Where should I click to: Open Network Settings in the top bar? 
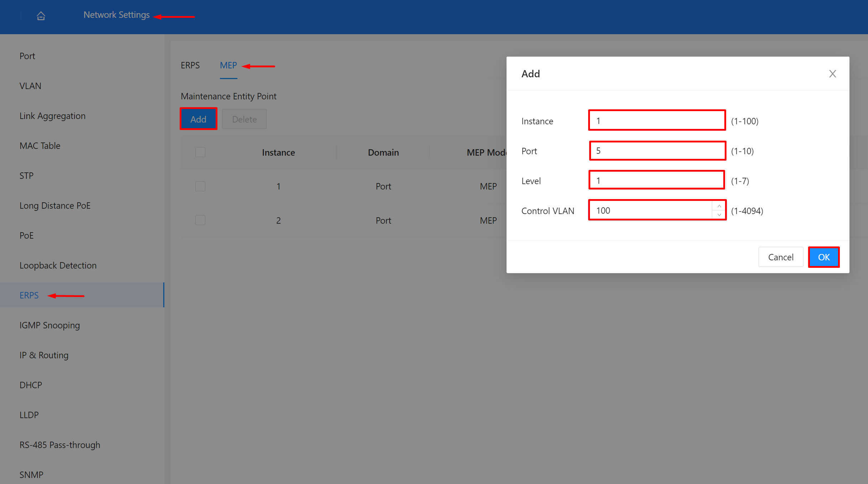pyautogui.click(x=117, y=15)
